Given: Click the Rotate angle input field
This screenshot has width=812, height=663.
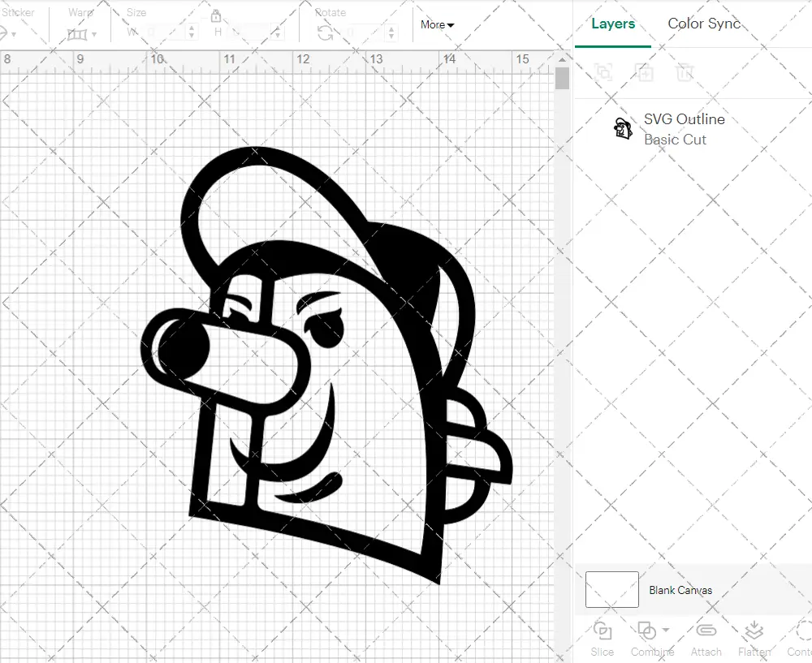Looking at the screenshot, I should tap(365, 32).
